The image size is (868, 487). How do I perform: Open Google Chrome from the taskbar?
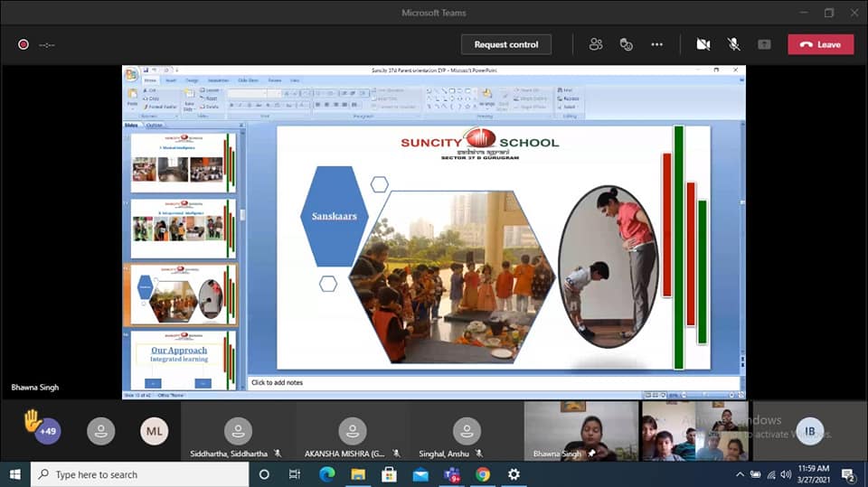(483, 474)
